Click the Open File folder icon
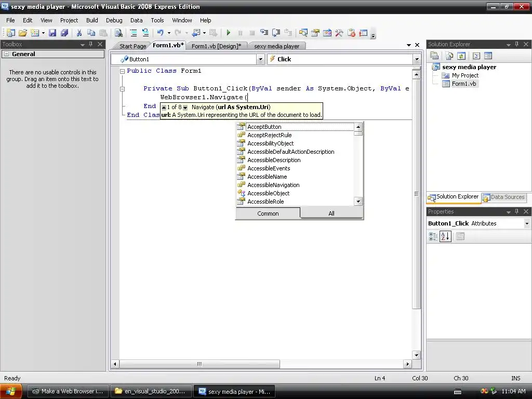 [23, 33]
